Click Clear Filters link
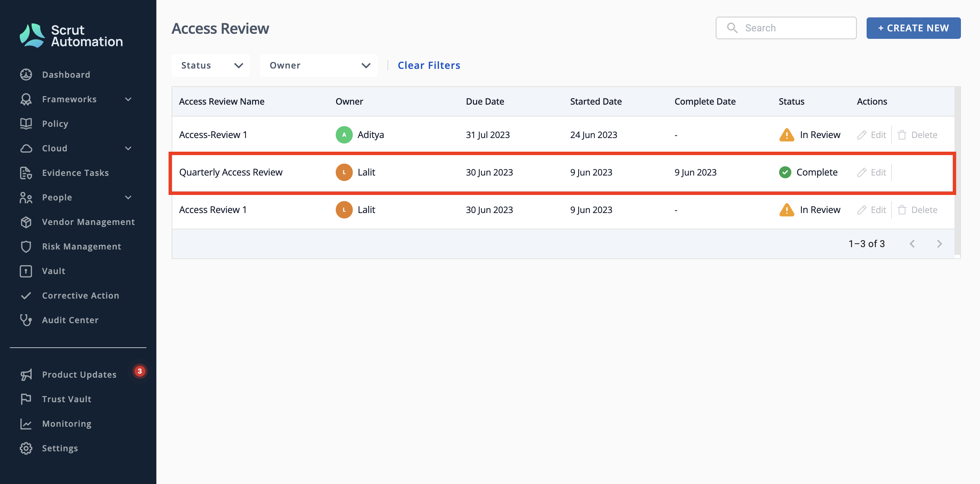This screenshot has height=484, width=980. pyautogui.click(x=429, y=65)
